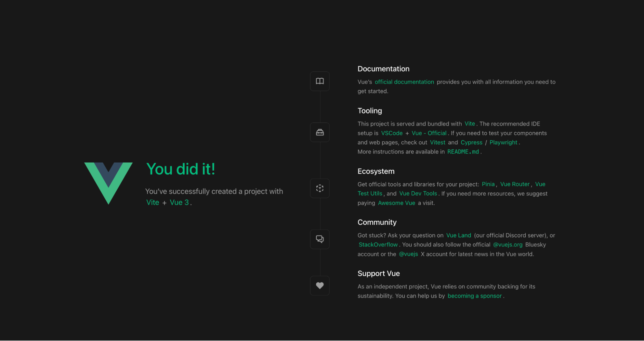The image size is (644, 341).
Task: Open the Vue Router link
Action: point(515,184)
